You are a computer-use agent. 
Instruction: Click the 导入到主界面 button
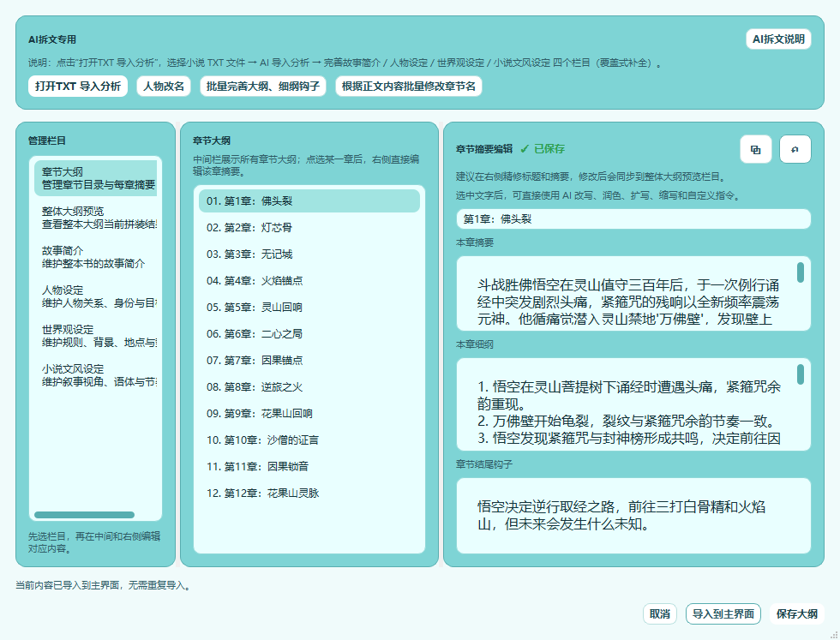pos(723,613)
